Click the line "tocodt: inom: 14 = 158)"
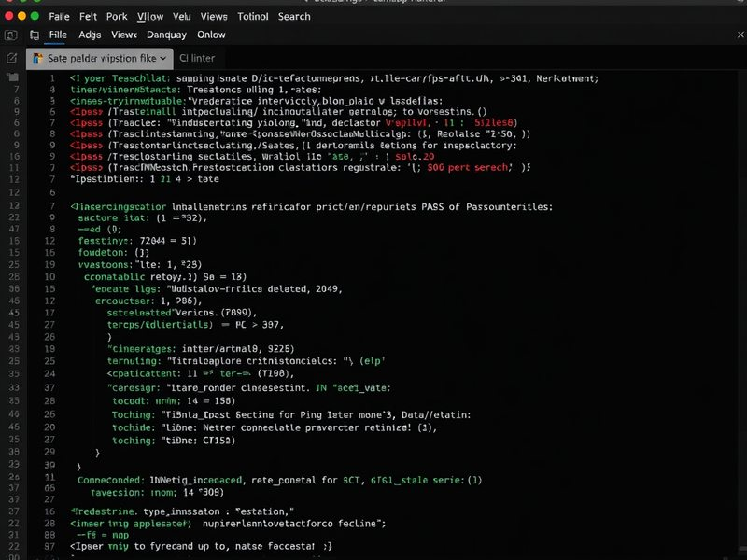The image size is (747, 560). (174, 401)
